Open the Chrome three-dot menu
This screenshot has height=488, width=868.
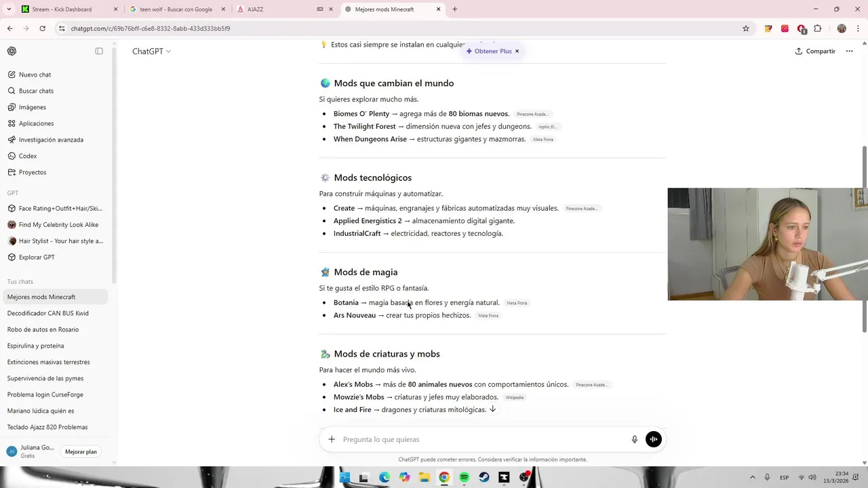click(858, 28)
